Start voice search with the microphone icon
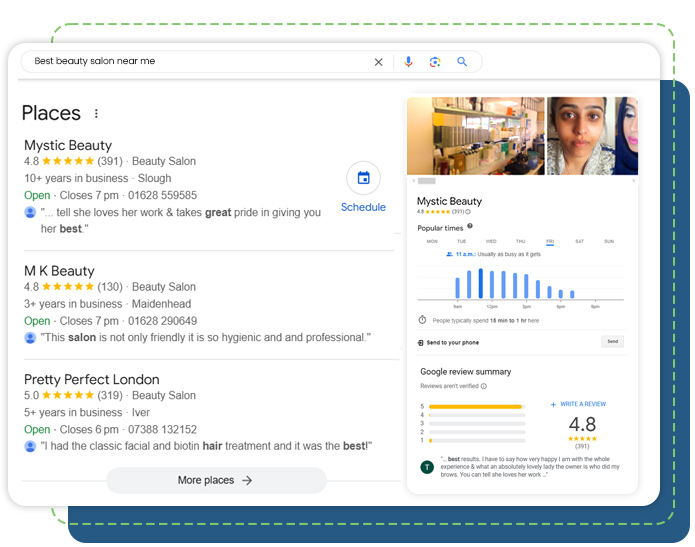695x547 pixels. (x=408, y=62)
